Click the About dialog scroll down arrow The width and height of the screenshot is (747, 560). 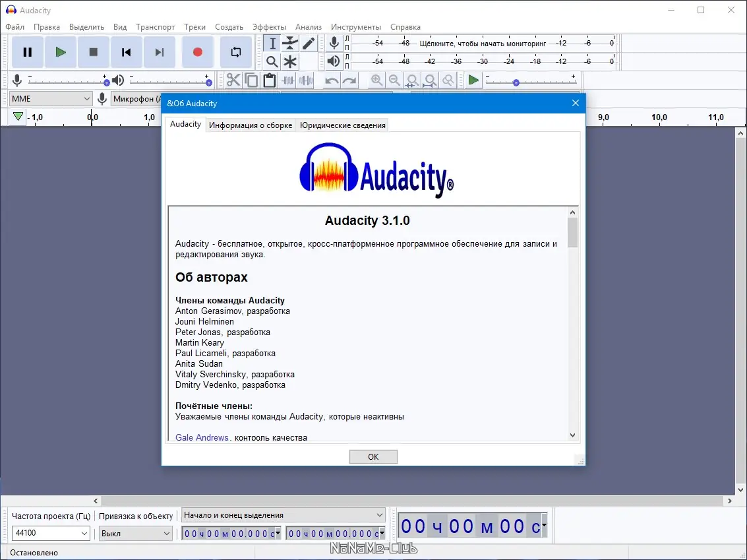(573, 435)
